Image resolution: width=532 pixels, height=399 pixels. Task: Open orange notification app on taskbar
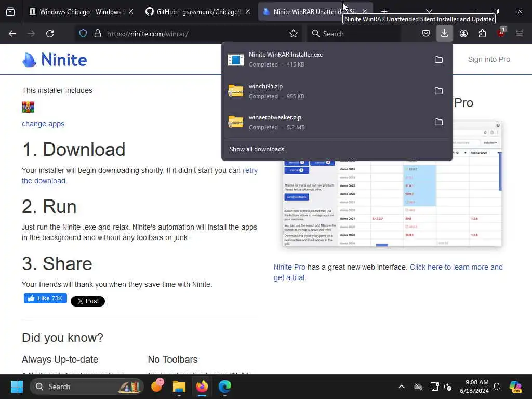coord(157,386)
